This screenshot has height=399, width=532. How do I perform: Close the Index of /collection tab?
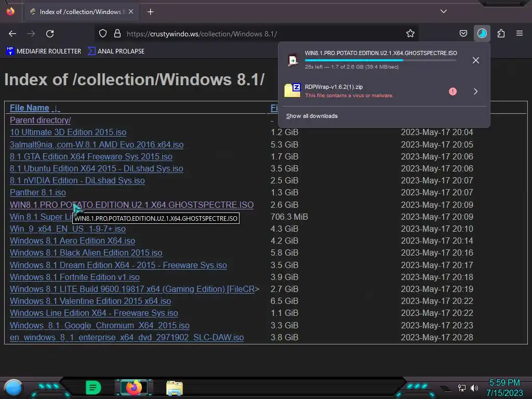click(130, 11)
